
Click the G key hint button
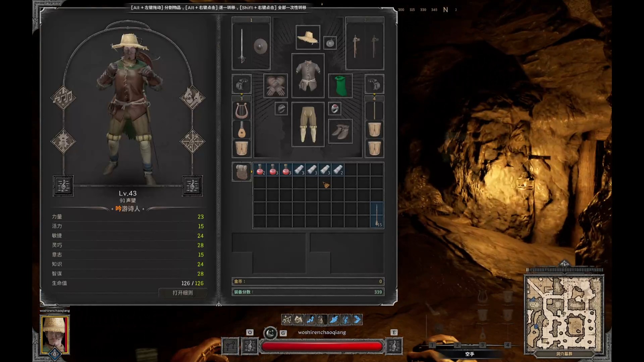pos(283,333)
